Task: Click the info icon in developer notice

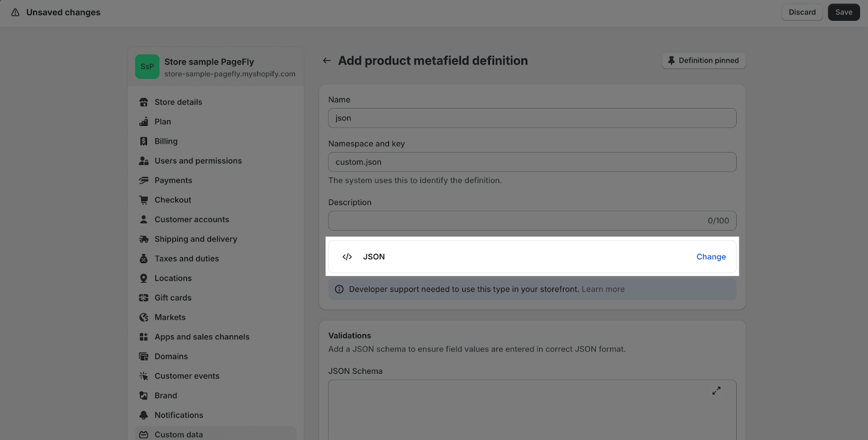Action: (x=339, y=289)
